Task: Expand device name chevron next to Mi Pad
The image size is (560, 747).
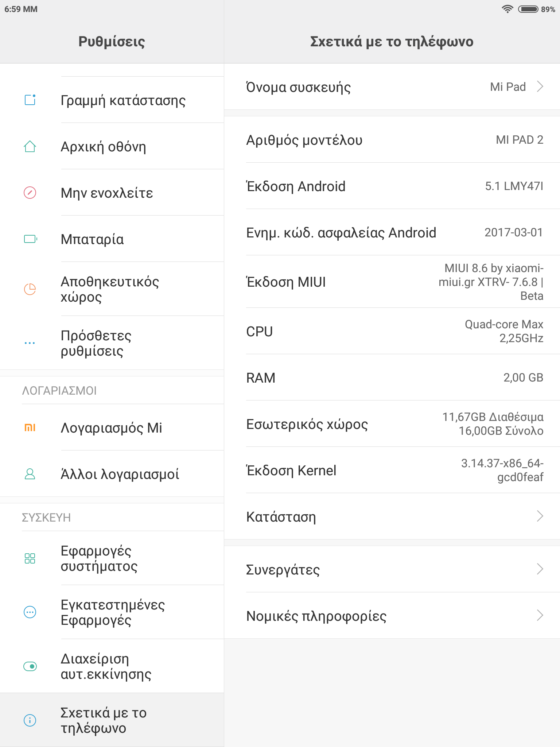Action: pos(540,87)
